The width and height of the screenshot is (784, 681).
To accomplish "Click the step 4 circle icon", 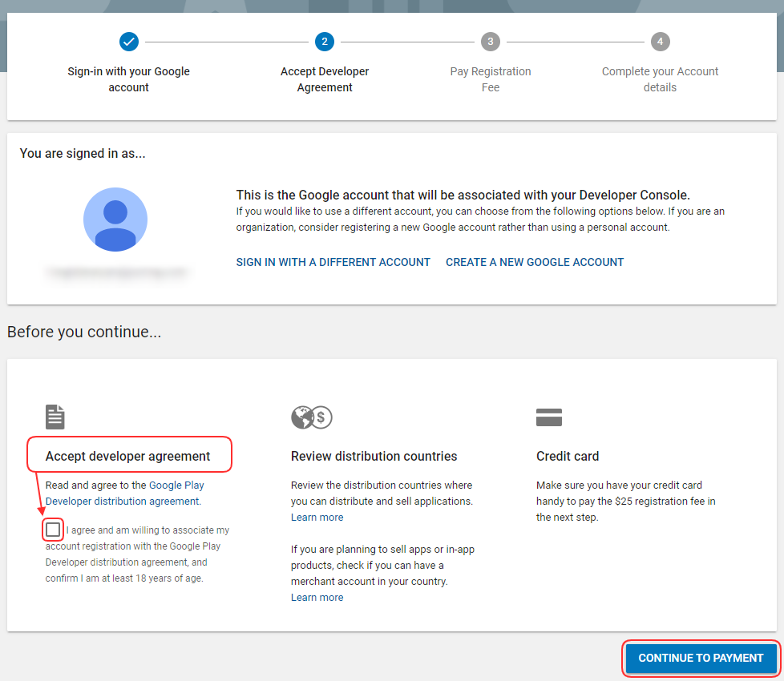I will (x=660, y=41).
